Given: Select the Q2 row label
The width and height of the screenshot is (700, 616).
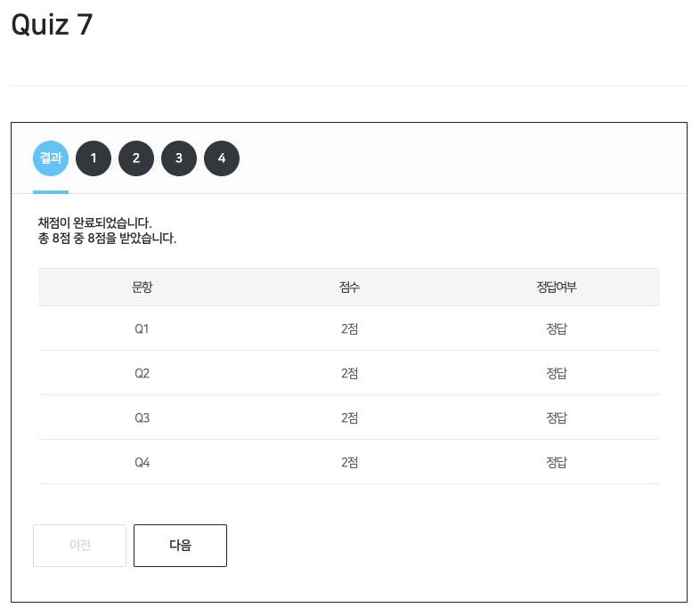Looking at the screenshot, I should (x=142, y=373).
